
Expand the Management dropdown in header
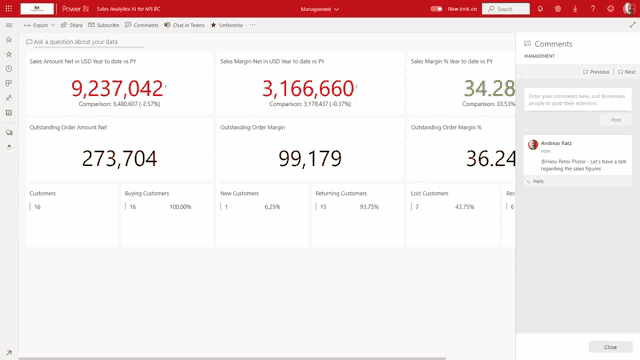pos(320,9)
